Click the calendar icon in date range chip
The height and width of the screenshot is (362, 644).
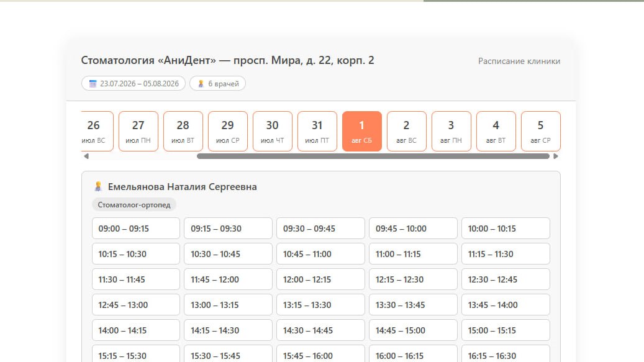(x=93, y=84)
